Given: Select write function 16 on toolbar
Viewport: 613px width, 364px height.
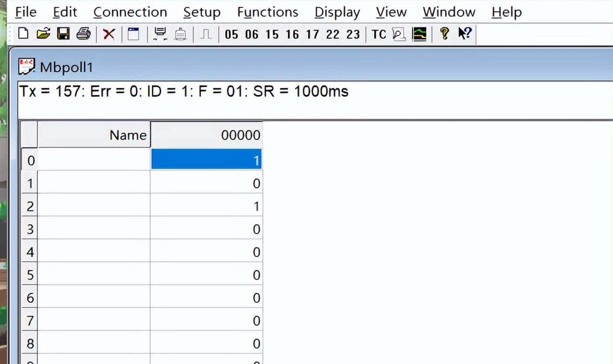Looking at the screenshot, I should click(x=292, y=34).
